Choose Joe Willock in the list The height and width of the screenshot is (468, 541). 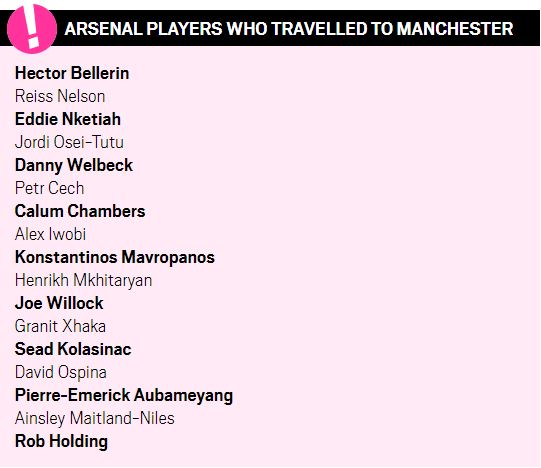59,303
